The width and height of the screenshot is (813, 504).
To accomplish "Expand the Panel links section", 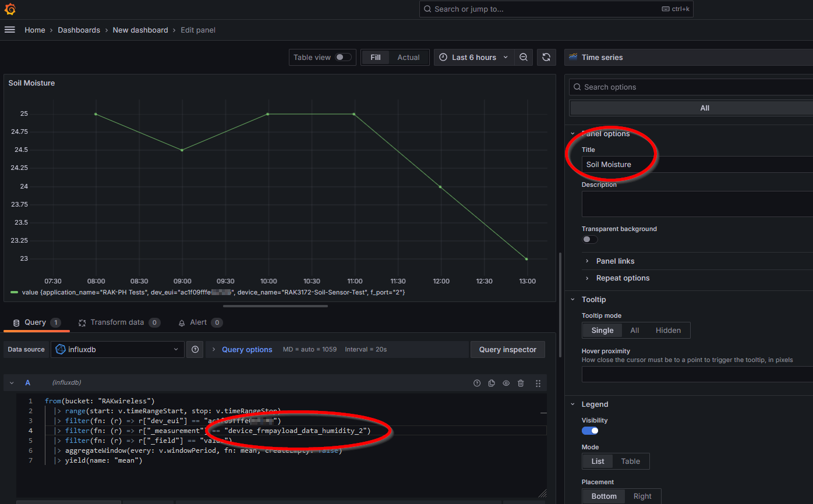I will coord(615,261).
